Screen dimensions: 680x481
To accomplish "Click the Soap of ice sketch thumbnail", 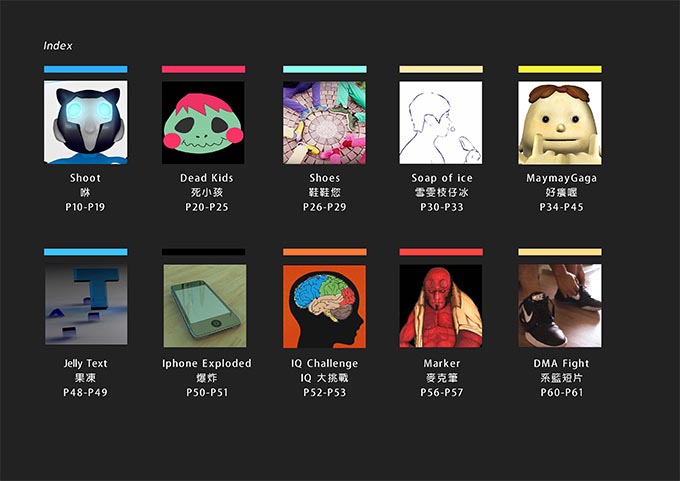I will tap(441, 122).
